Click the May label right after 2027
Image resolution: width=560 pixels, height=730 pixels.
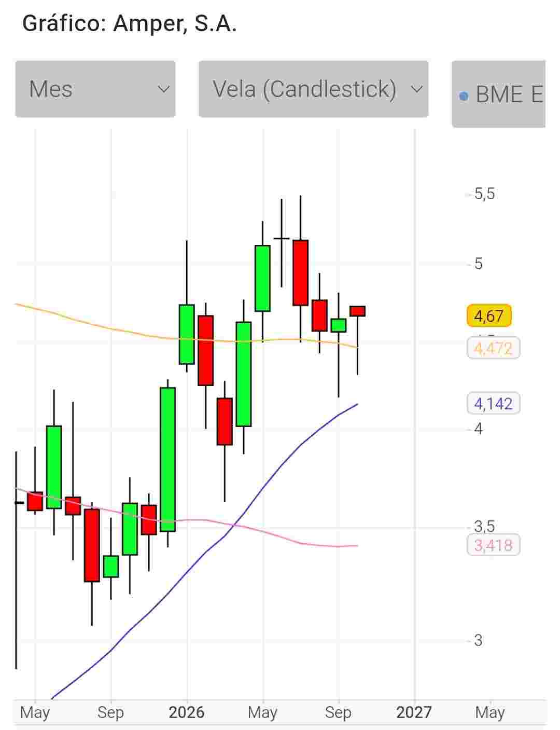pyautogui.click(x=490, y=713)
